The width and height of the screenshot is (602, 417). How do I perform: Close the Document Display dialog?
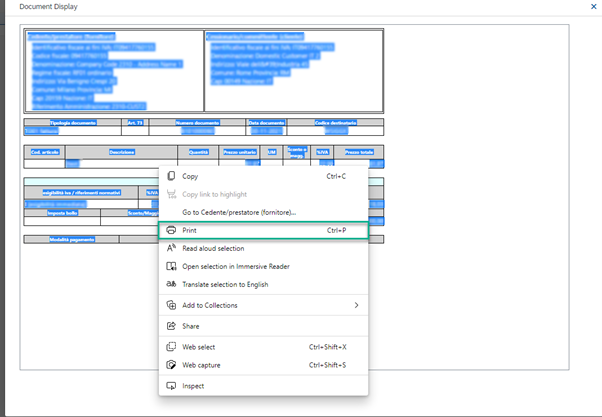point(592,7)
